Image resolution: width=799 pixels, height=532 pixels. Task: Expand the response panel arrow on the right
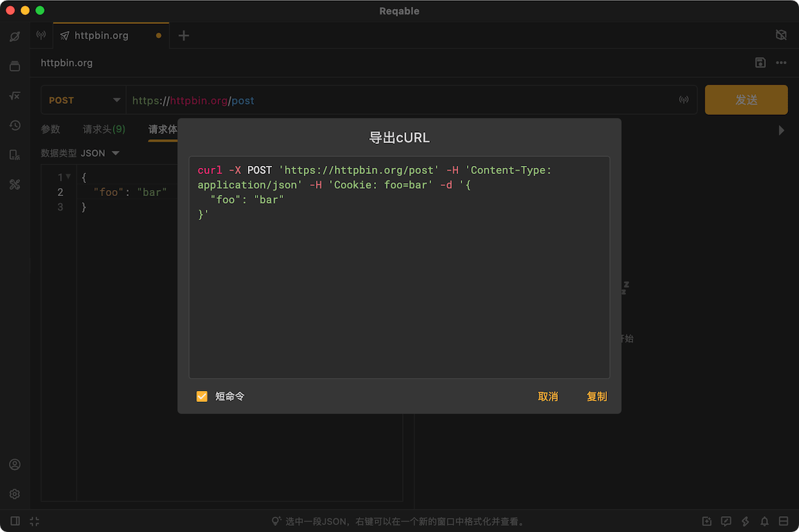(781, 130)
